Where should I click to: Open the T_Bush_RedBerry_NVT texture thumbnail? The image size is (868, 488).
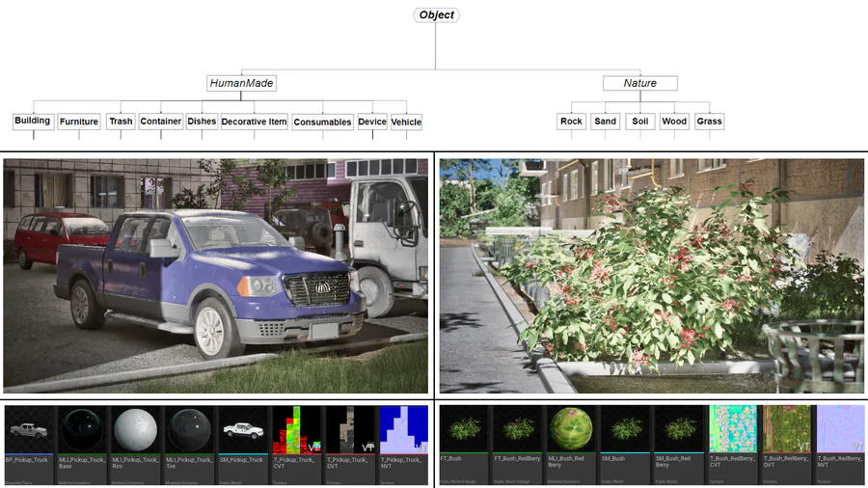(840, 429)
